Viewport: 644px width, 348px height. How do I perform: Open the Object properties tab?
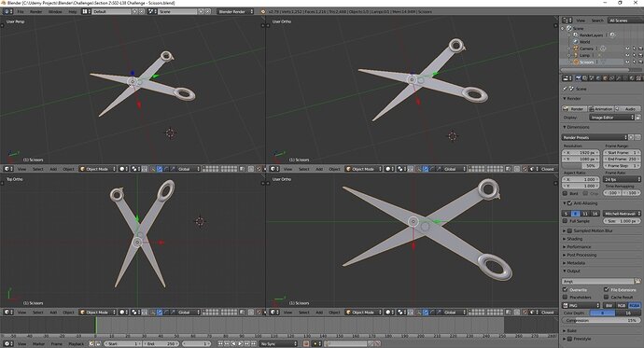click(x=605, y=78)
